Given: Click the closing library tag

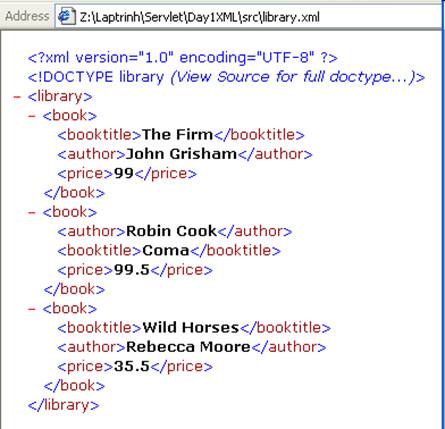Looking at the screenshot, I should 63,405.
